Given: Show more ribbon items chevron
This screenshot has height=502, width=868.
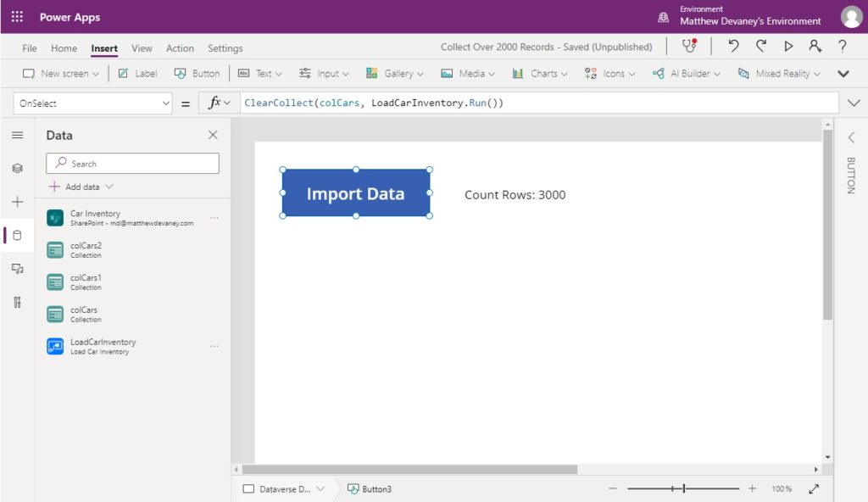Looking at the screenshot, I should point(843,74).
